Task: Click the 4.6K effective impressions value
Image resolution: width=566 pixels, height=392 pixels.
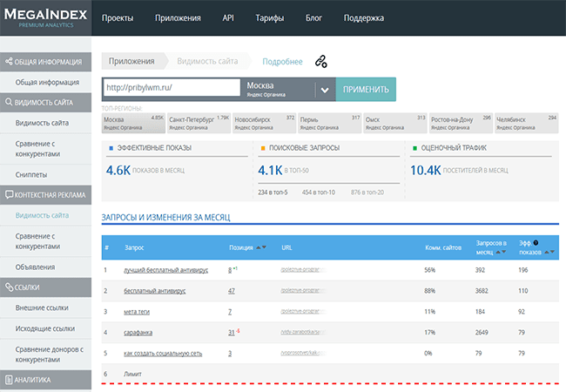Action: click(118, 171)
